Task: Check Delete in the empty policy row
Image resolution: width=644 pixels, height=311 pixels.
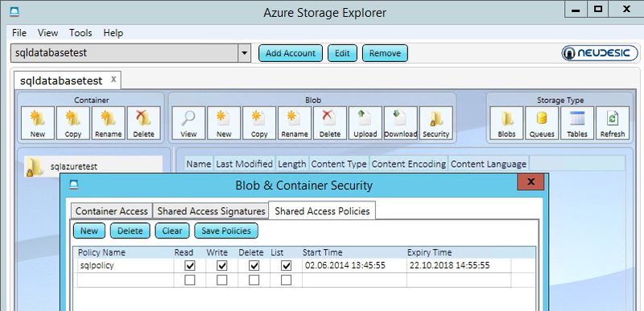Action: click(x=254, y=280)
